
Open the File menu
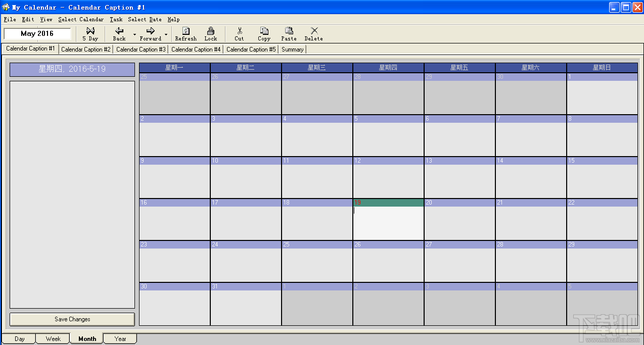coord(10,19)
